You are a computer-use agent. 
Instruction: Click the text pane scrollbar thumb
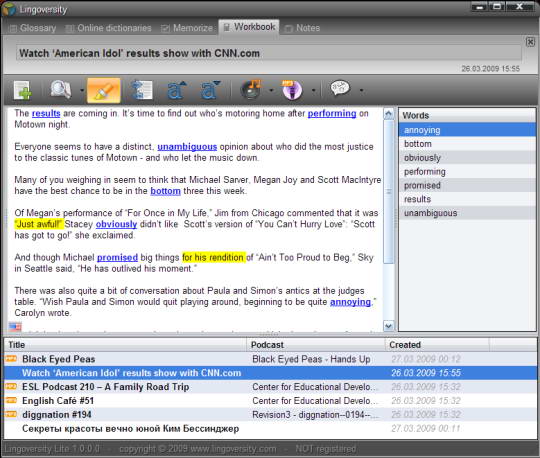[x=389, y=192]
